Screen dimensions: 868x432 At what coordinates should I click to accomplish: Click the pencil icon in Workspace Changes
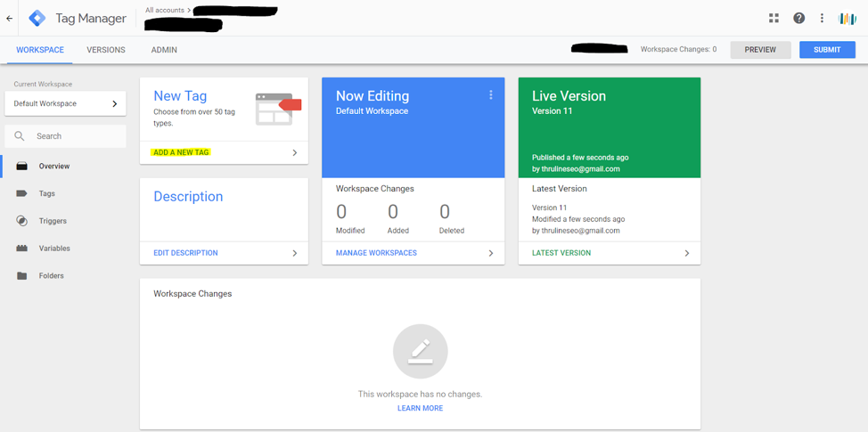point(420,351)
